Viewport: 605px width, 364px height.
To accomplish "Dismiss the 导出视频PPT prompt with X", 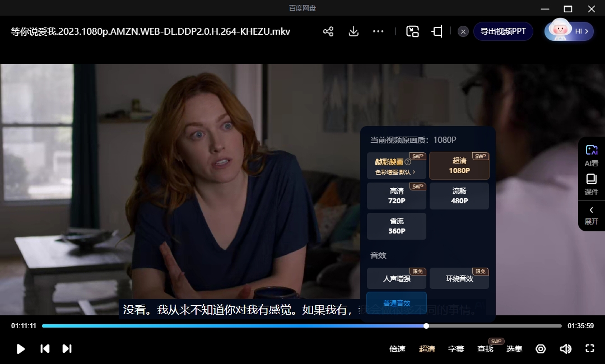I will [463, 31].
